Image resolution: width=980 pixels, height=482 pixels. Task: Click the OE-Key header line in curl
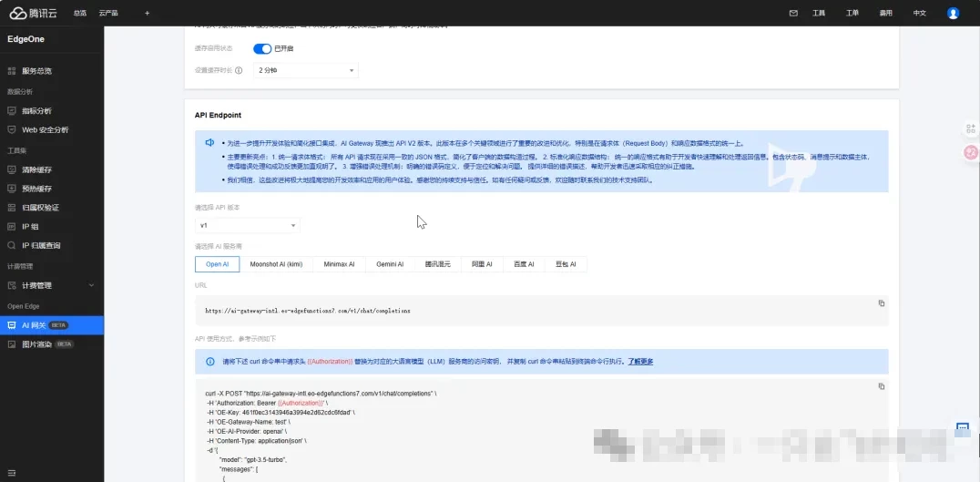click(x=281, y=413)
